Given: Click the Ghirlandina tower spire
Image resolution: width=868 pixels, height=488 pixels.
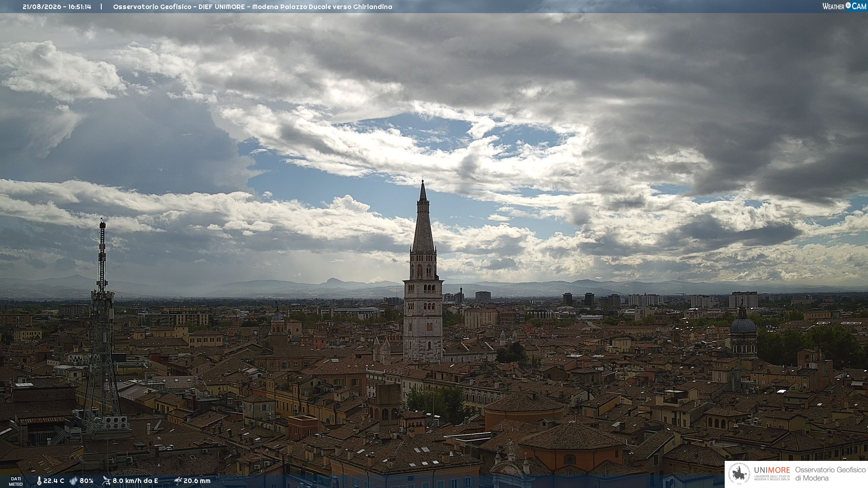Looking at the screenshot, I should (x=423, y=217).
